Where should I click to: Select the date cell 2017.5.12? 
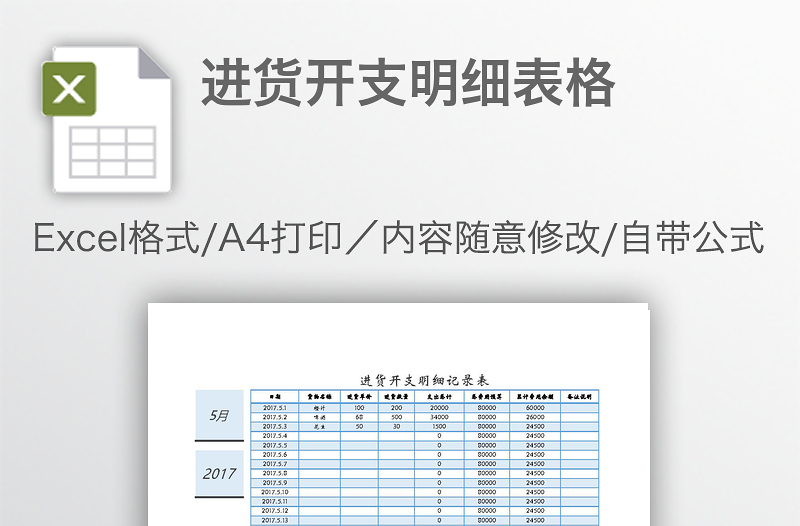[x=274, y=511]
